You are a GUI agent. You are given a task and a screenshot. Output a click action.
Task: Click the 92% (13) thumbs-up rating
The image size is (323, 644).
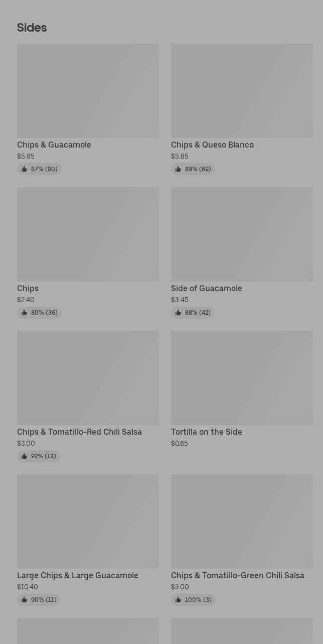39,456
